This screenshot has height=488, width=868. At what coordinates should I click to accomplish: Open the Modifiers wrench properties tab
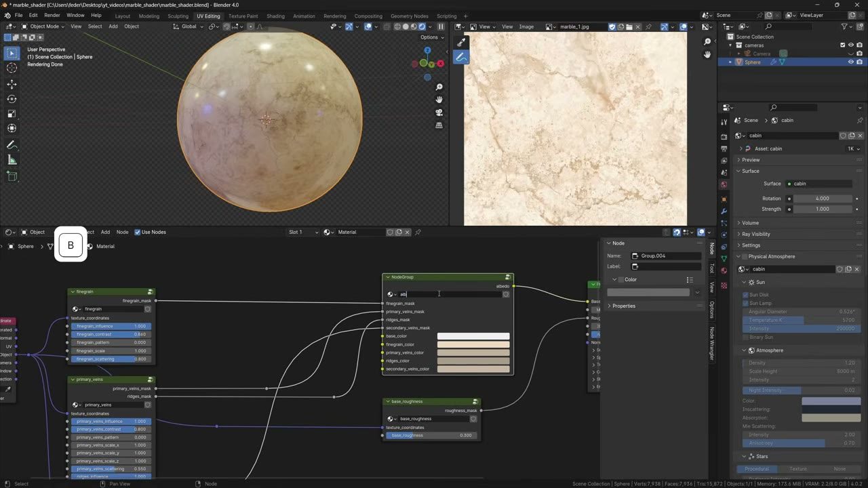(724, 211)
